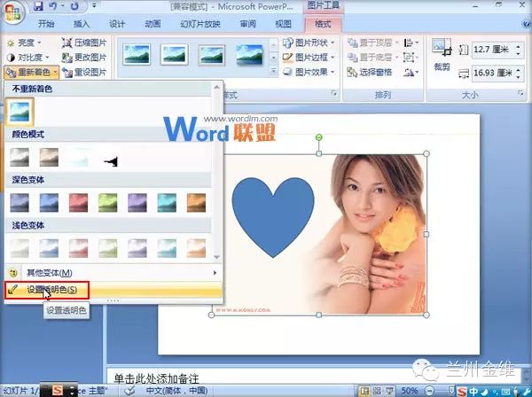Viewport: 532px width, 397px height.
Task: Switch to the 插入 Insert tab
Action: tap(82, 24)
